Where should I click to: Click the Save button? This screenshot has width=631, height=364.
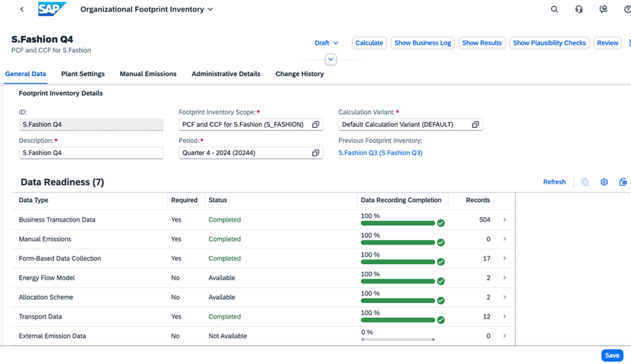click(611, 355)
